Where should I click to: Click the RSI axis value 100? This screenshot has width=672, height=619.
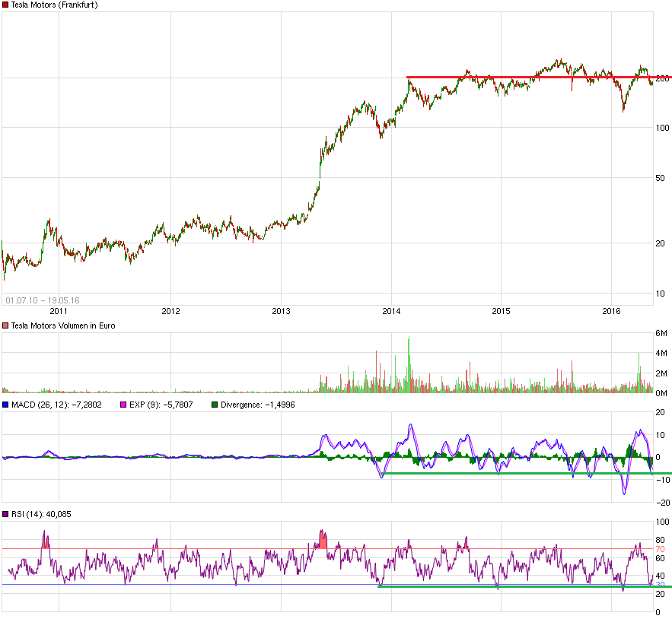click(663, 522)
